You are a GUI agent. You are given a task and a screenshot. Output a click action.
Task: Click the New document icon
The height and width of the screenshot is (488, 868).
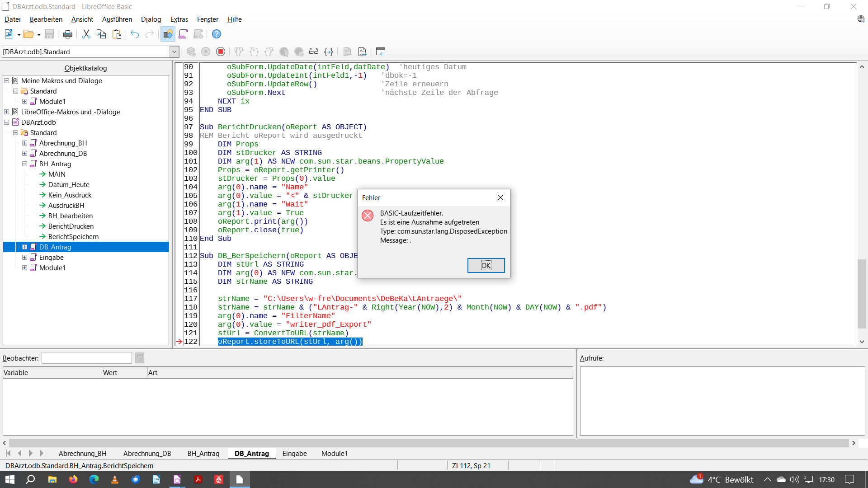pos(9,34)
